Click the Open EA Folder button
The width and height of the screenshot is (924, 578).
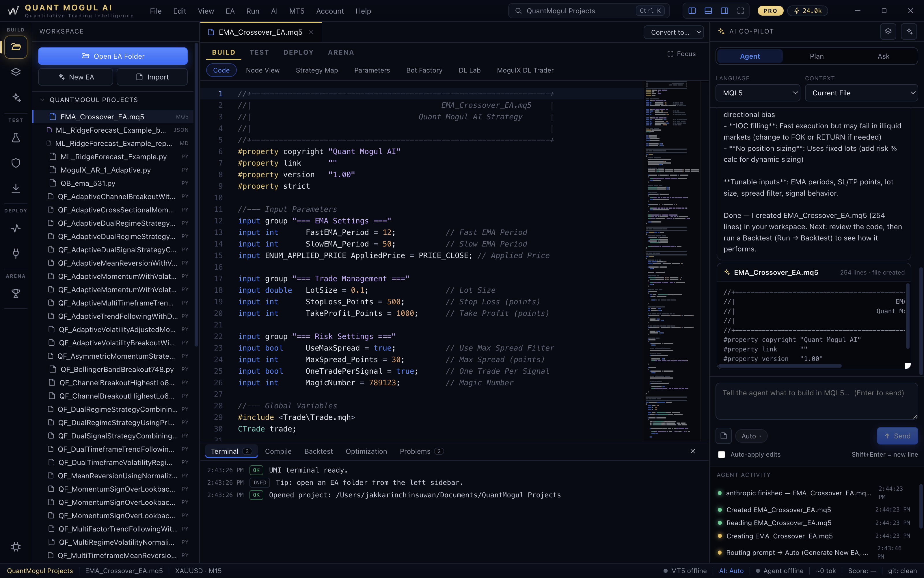point(113,56)
